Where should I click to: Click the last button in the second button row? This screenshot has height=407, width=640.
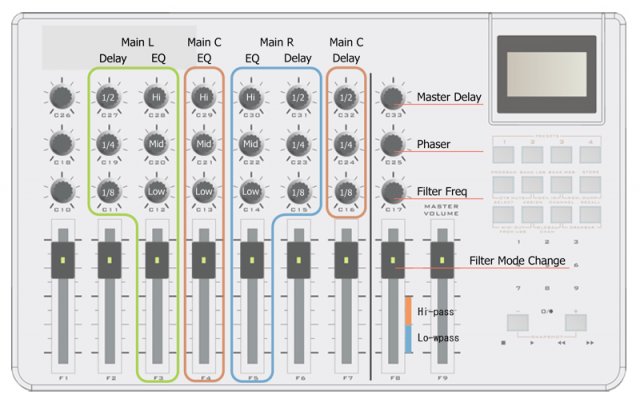[590, 185]
